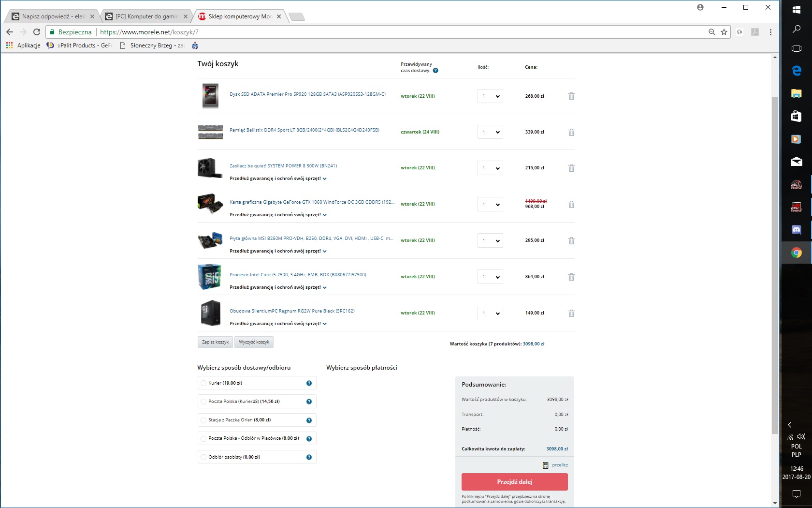Choose Poczta Polska Kurier48 delivery
This screenshot has height=508, width=812.
(x=203, y=402)
